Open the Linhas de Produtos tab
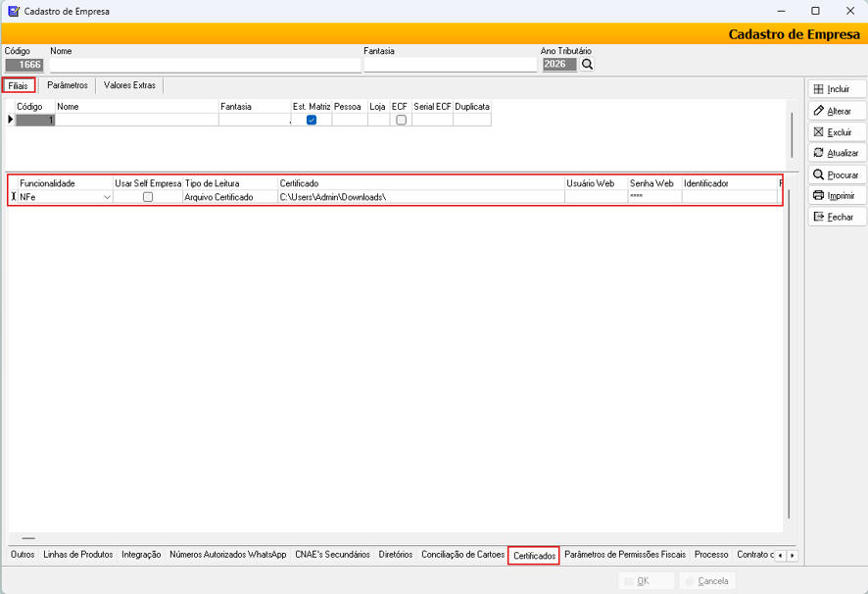 78,555
